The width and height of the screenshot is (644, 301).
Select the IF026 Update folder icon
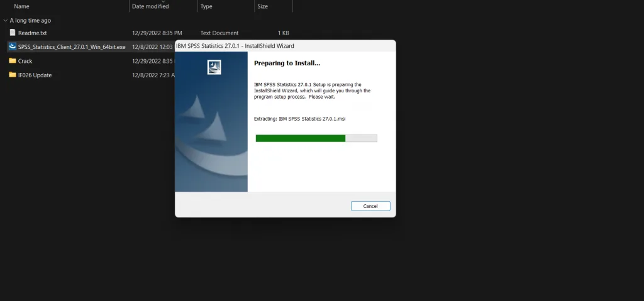13,75
